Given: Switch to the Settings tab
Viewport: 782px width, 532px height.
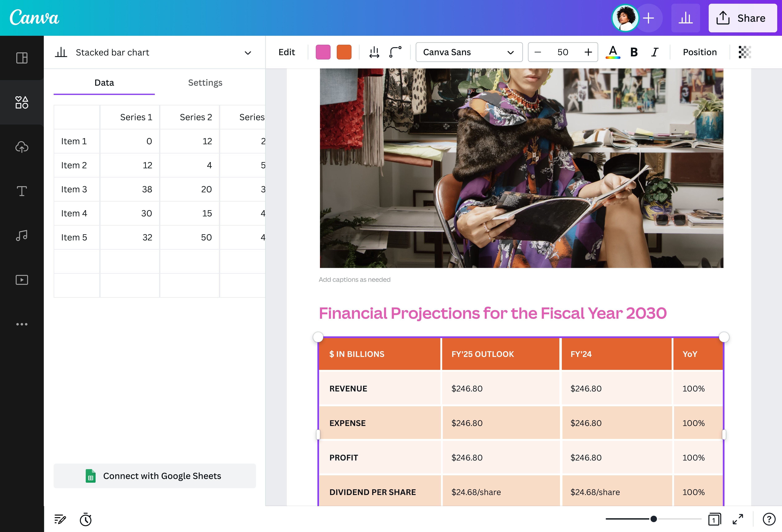Looking at the screenshot, I should [205, 83].
